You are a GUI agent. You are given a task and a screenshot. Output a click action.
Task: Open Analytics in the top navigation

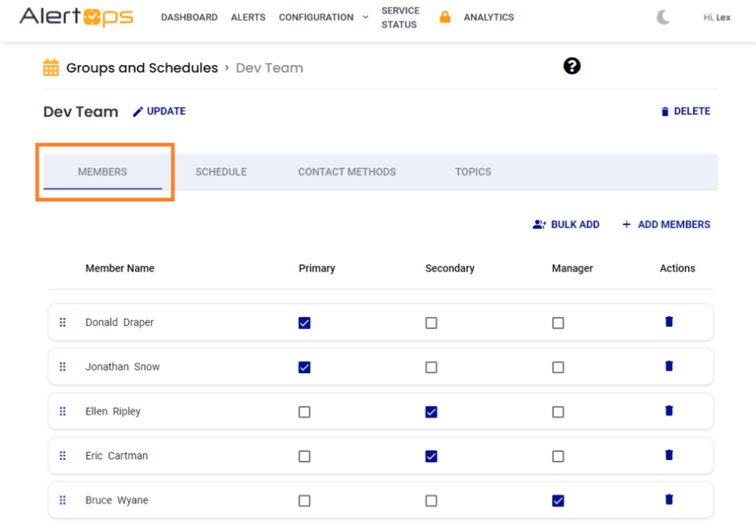pyautogui.click(x=488, y=17)
